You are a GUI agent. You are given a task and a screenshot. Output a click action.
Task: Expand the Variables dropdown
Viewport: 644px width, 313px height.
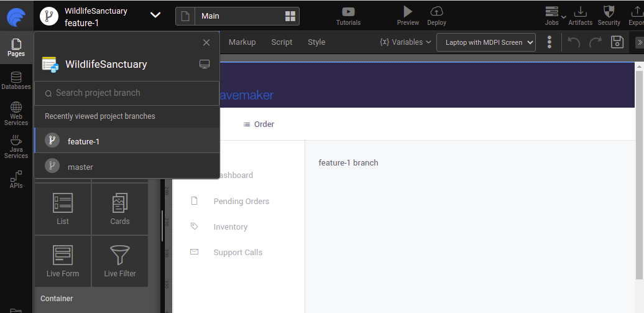[x=405, y=42]
